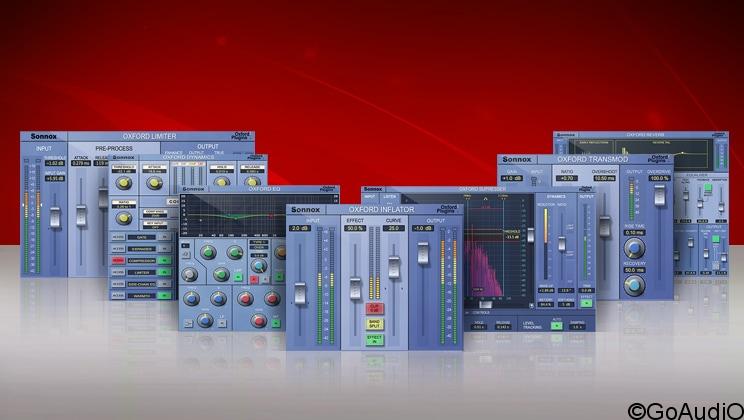Adjust the TransMod overdrive fader
Screen dimensions: 744x420
tap(660, 196)
